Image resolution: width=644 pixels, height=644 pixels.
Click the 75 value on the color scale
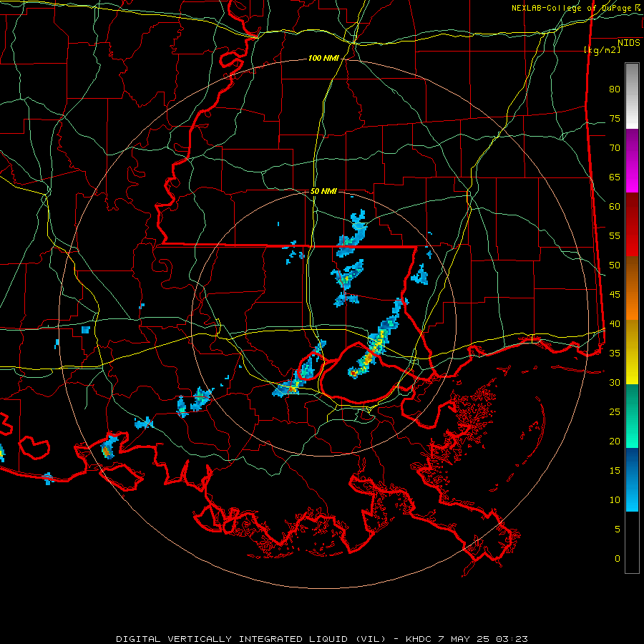tap(615, 119)
